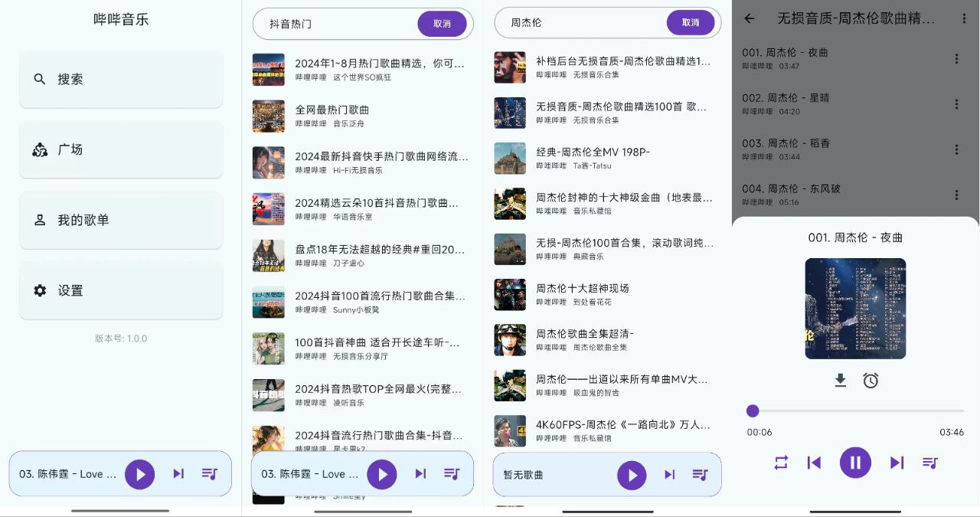Open result 100首抖音神曲 适合开长途车听
The width and height of the screenshot is (980, 517).
point(363,348)
